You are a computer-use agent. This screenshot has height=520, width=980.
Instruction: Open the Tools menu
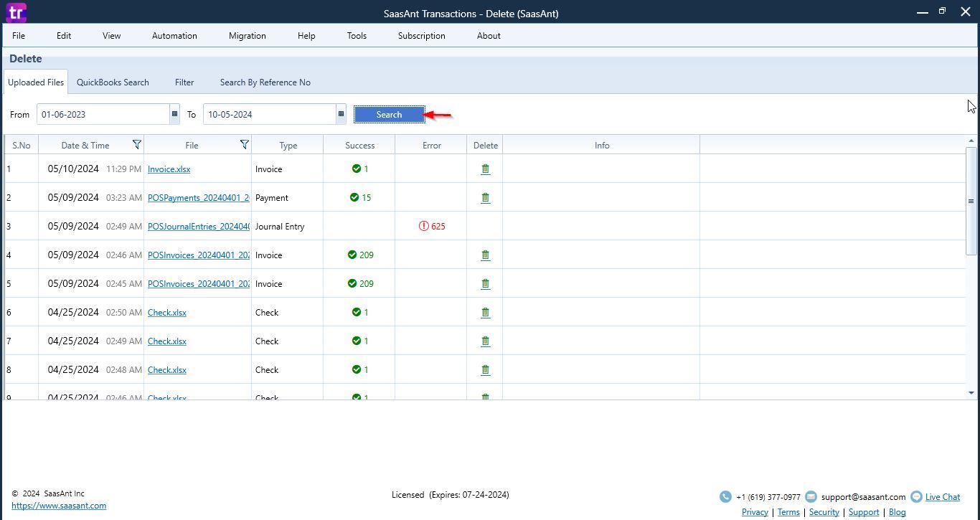357,36
